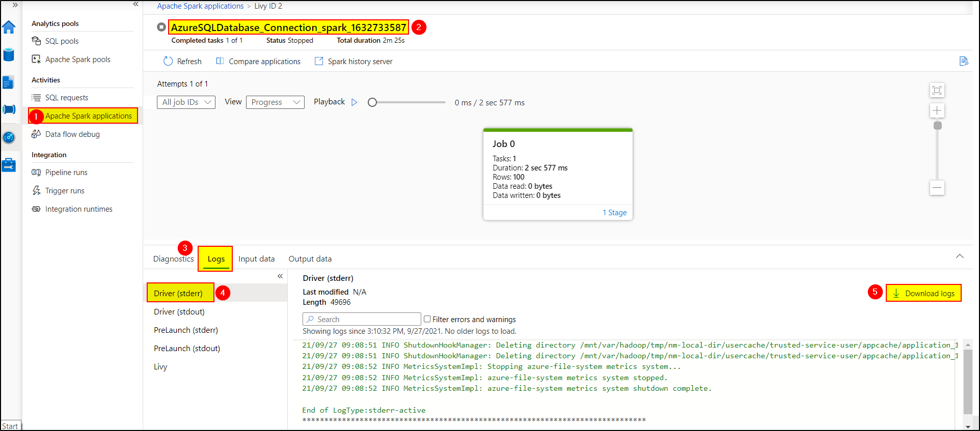The width and height of the screenshot is (980, 431).
Task: Click the graph zoom slider handle
Action: point(937,125)
